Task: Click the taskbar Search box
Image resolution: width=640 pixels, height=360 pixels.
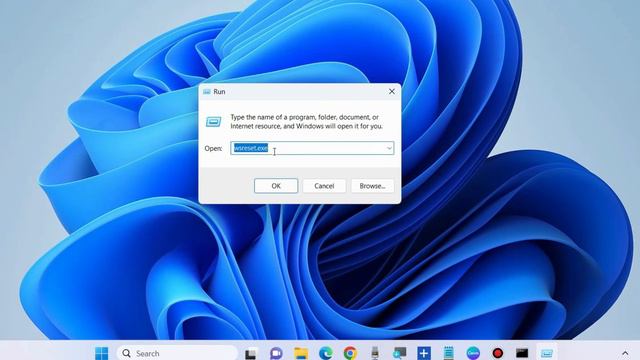Action: [x=177, y=353]
